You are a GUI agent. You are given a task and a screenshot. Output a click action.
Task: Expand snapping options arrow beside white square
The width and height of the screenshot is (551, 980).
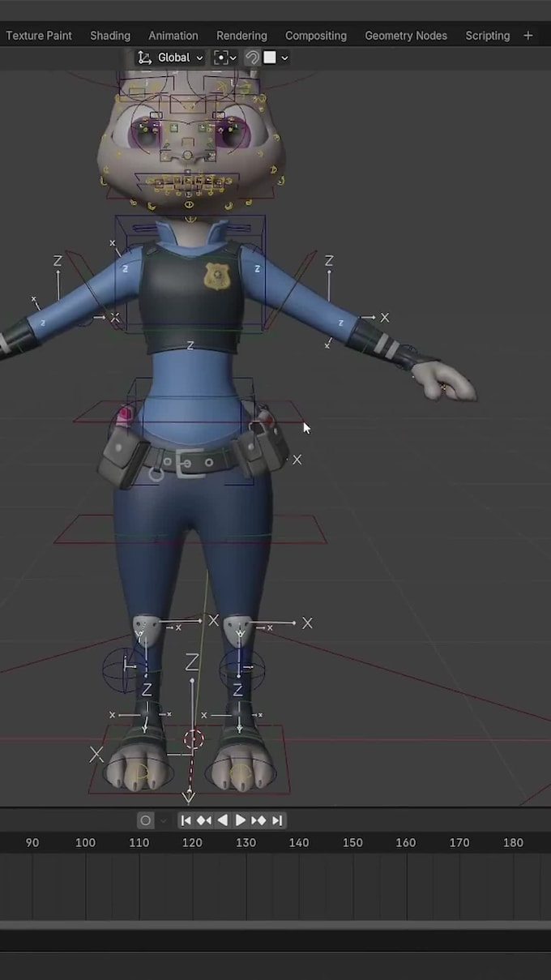(x=284, y=58)
